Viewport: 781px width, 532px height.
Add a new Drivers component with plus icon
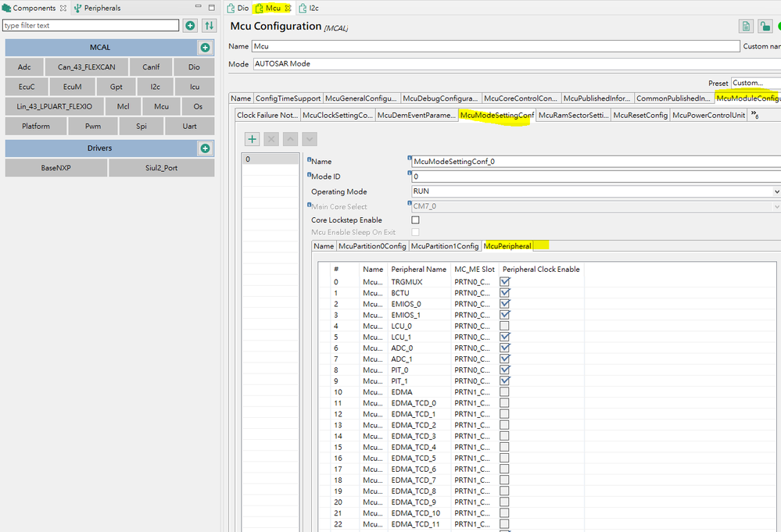pos(205,148)
